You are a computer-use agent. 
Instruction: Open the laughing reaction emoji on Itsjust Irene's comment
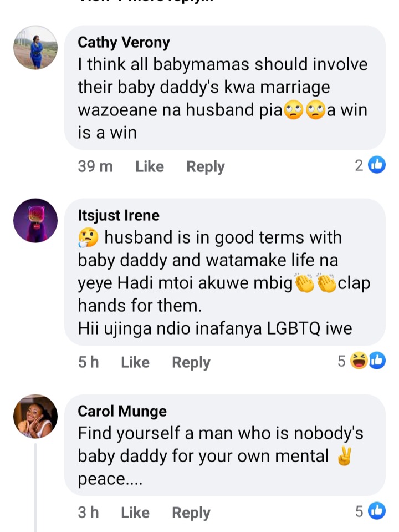[359, 361]
